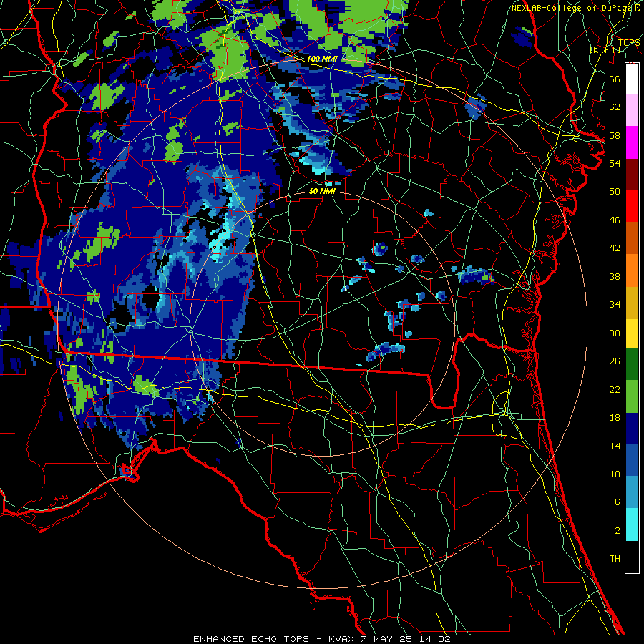
Task: Click the yellow swatch at 34
Action: click(632, 333)
